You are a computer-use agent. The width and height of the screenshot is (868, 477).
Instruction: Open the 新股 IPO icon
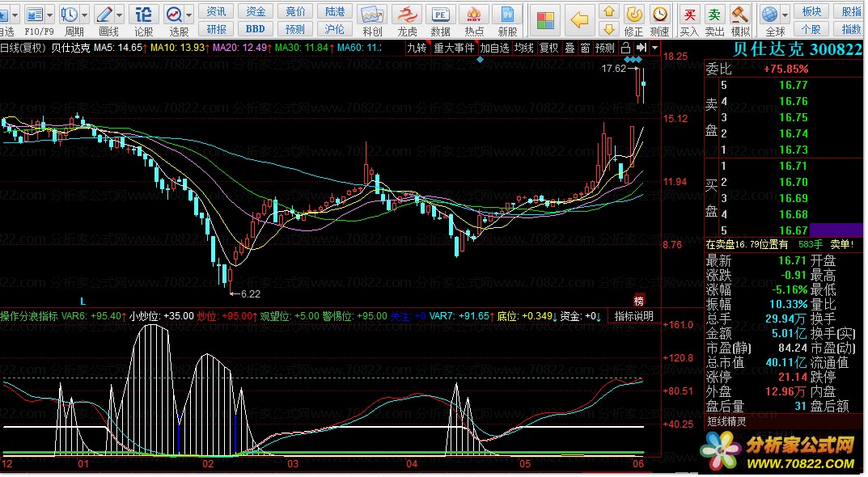pyautogui.click(x=507, y=15)
